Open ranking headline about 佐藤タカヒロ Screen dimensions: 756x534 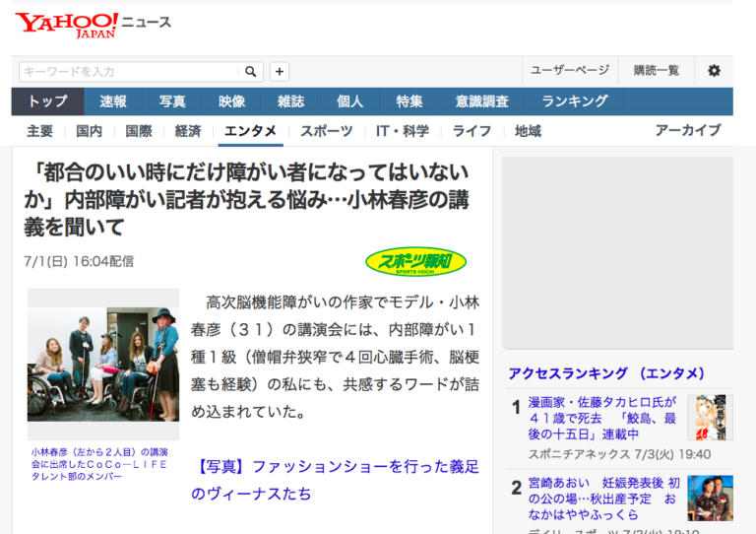(602, 418)
